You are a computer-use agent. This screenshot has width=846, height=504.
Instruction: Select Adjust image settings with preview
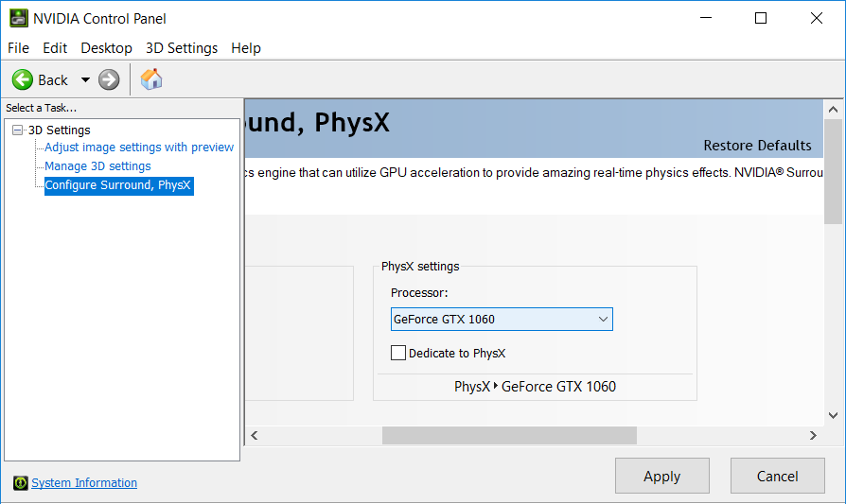click(x=139, y=148)
